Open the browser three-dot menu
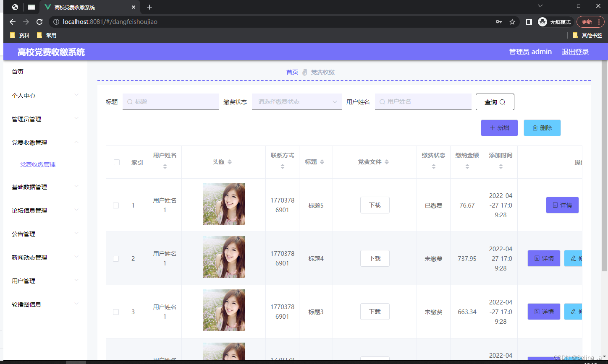The image size is (608, 364). (x=599, y=22)
